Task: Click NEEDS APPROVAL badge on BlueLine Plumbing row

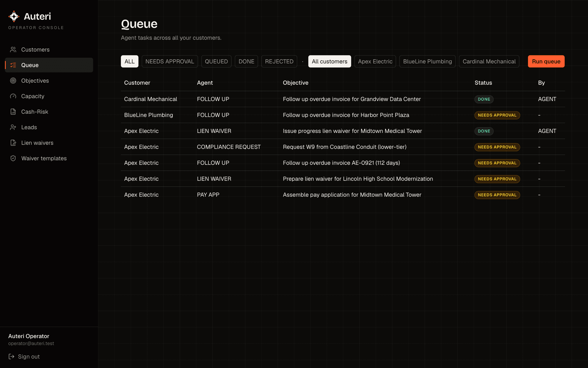Action: pos(497,115)
